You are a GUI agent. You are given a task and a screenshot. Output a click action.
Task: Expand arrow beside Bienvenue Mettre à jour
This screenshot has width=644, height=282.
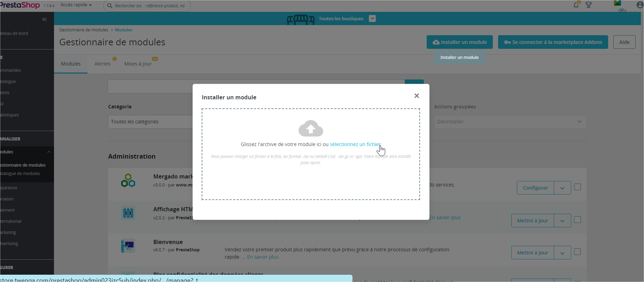pos(562,253)
